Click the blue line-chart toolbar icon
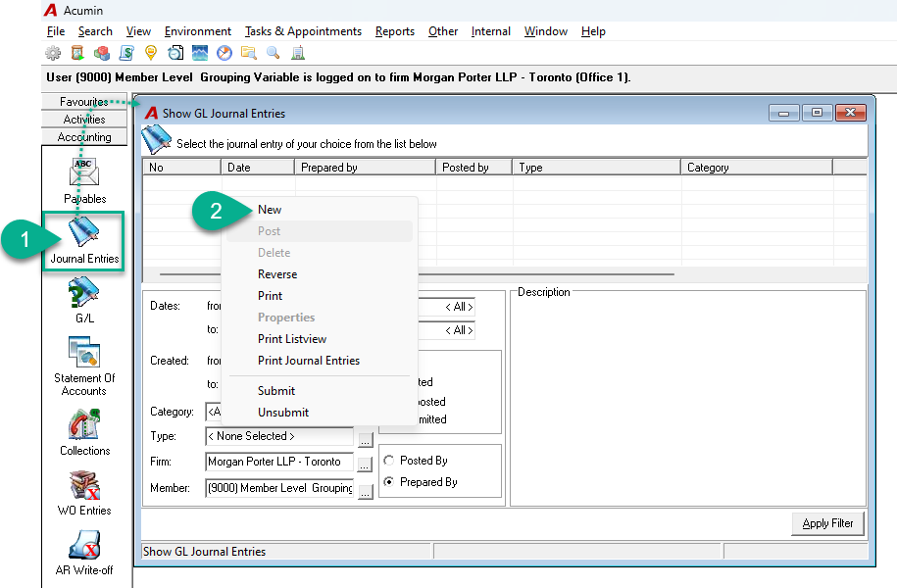Image resolution: width=897 pixels, height=588 pixels. pyautogui.click(x=200, y=53)
